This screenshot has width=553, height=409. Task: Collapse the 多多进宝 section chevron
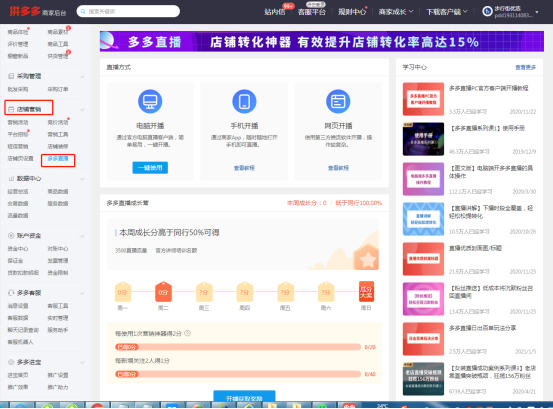[x=82, y=362]
